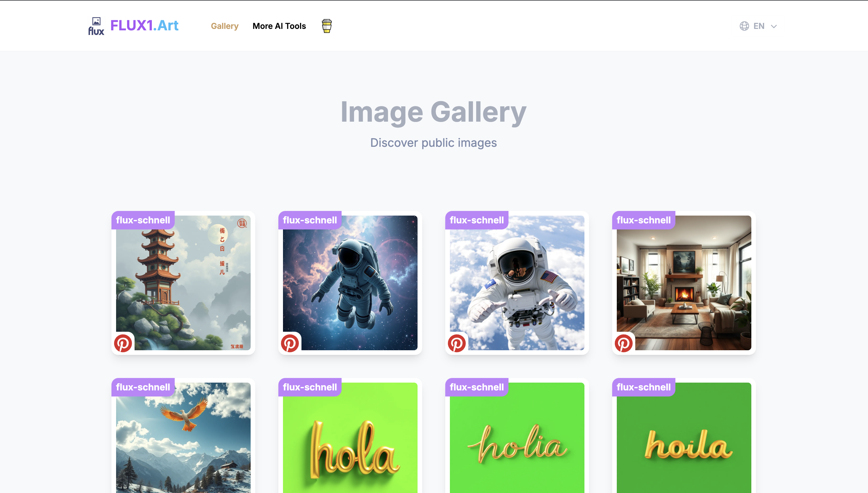868x493 pixels.
Task: Click the flux-schnell tag on pagoda image
Action: coord(143,220)
